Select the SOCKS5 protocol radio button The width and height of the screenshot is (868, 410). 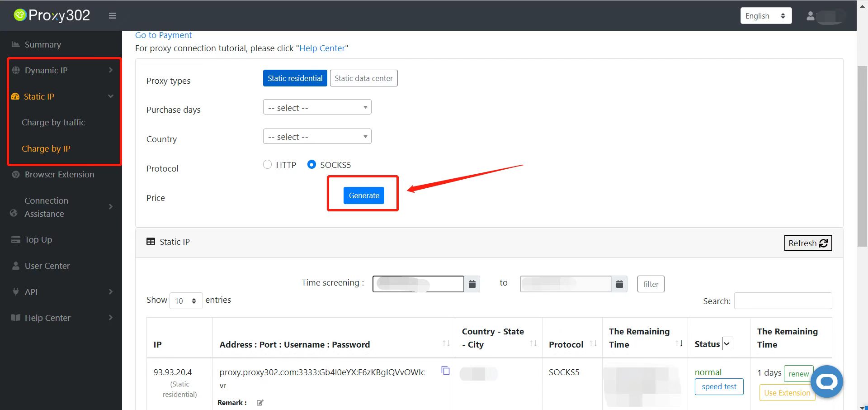[311, 165]
